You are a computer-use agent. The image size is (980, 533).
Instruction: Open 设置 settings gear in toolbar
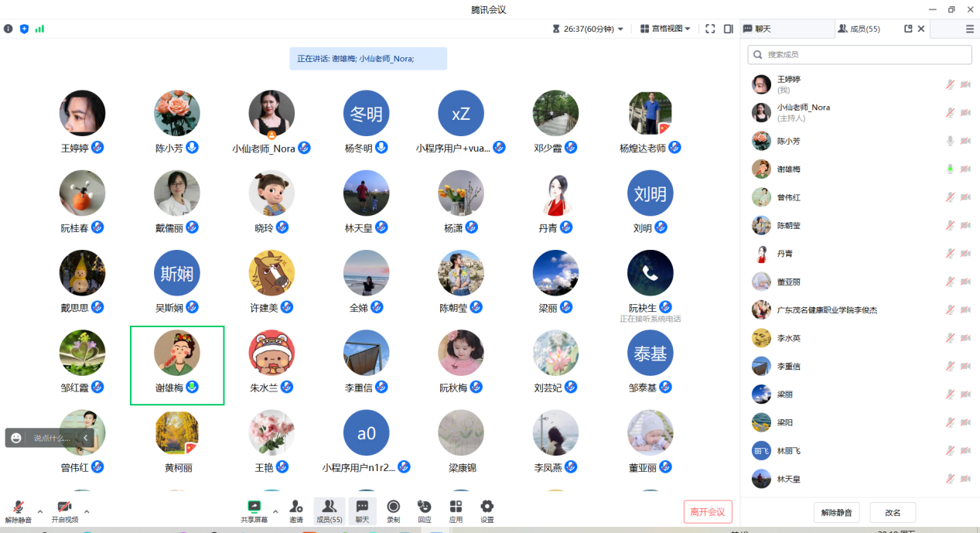tap(487, 507)
